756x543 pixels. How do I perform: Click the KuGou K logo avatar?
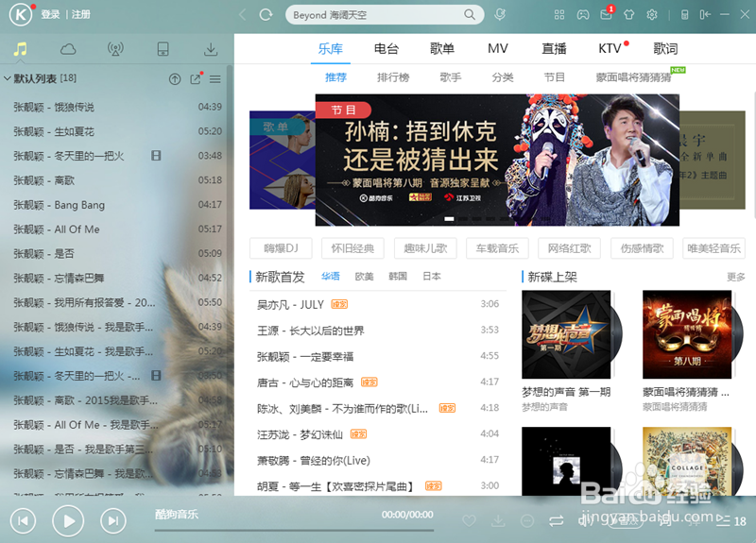(x=20, y=14)
